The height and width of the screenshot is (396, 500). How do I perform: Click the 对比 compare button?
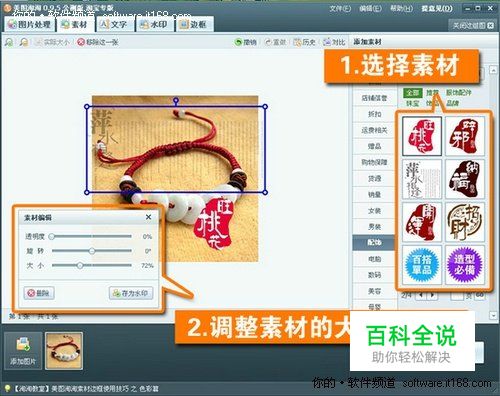pyautogui.click(x=334, y=42)
